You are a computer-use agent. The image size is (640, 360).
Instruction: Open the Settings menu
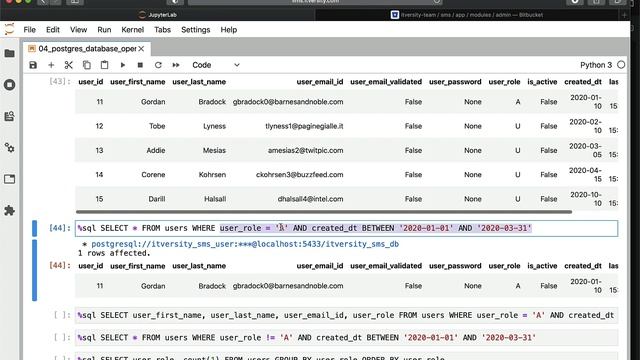[x=196, y=30]
